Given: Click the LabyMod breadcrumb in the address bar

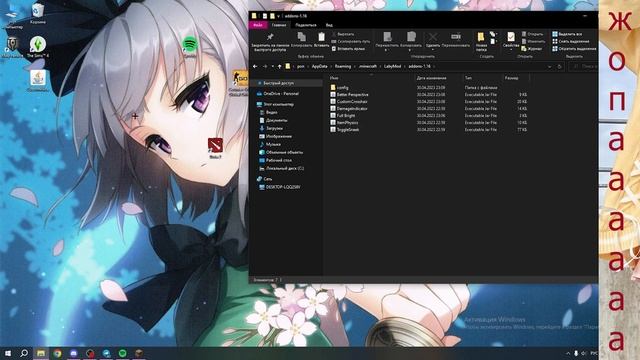Looking at the screenshot, I should pyautogui.click(x=392, y=66).
